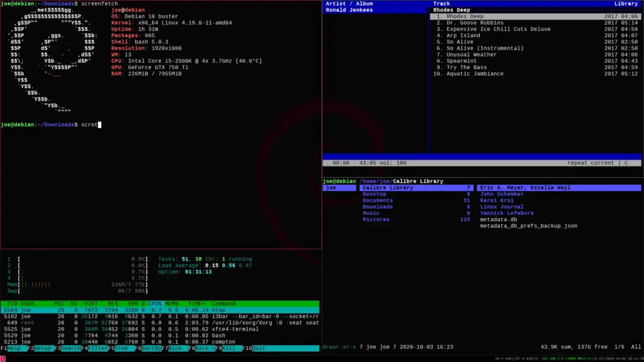The image size is (644, 362).
Task: Select the xfce4-terminal process row in htop
Action: point(160,329)
